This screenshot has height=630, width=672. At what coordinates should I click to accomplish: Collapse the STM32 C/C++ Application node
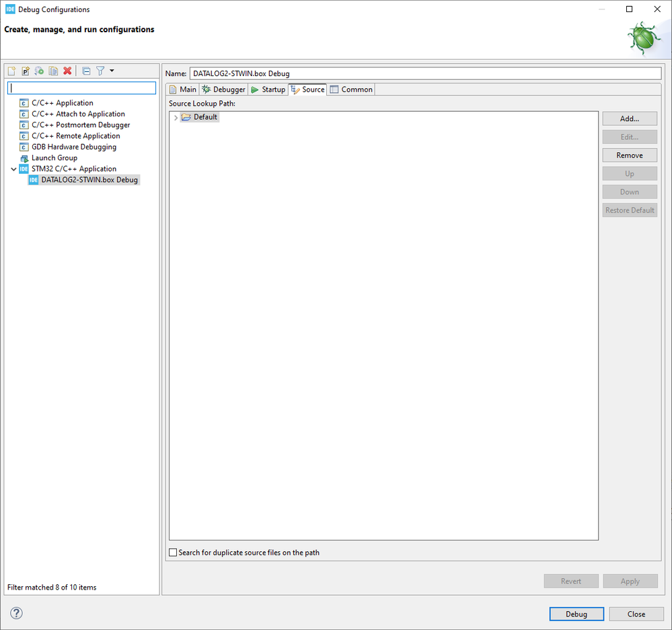[x=13, y=169]
